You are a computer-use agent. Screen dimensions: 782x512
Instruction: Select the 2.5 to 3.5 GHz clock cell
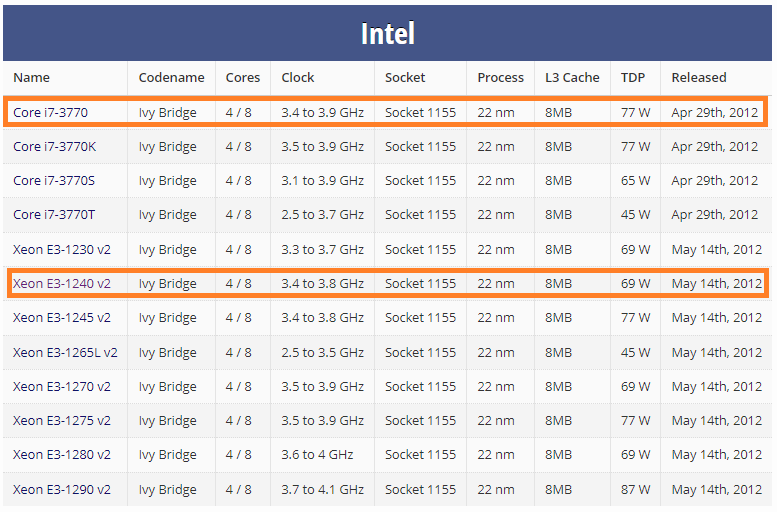tap(322, 352)
